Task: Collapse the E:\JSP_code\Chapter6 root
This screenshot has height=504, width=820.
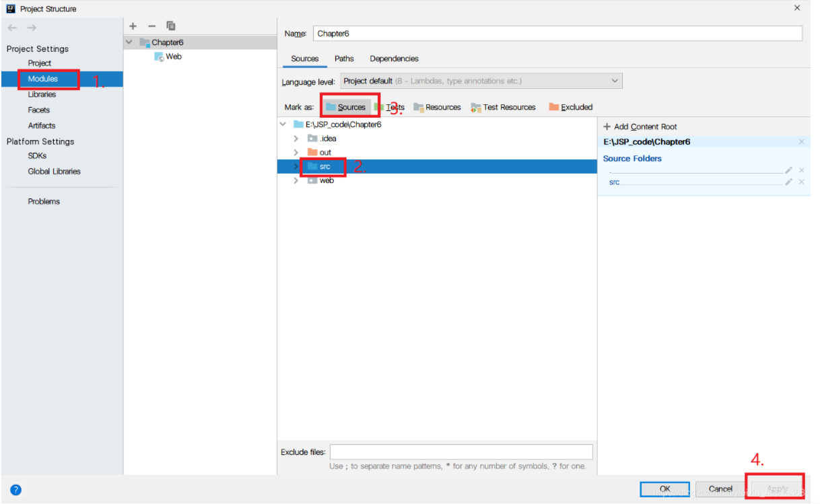Action: coord(283,124)
